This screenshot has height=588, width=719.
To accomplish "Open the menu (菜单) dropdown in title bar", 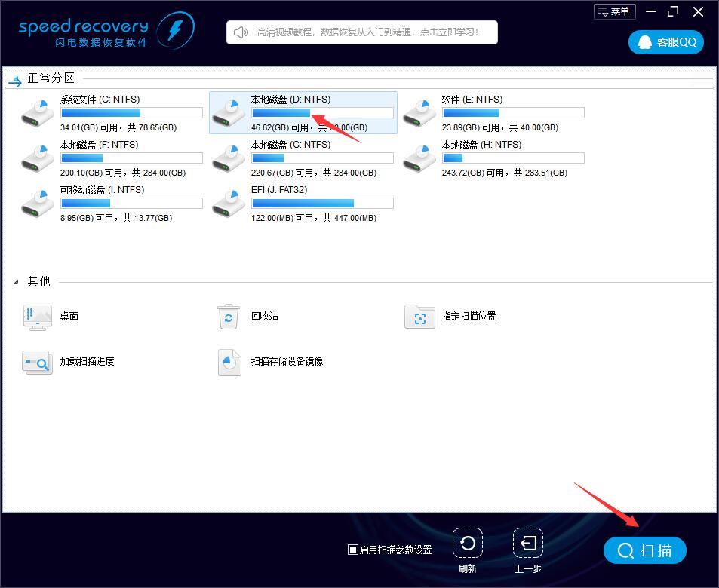I will pyautogui.click(x=614, y=11).
